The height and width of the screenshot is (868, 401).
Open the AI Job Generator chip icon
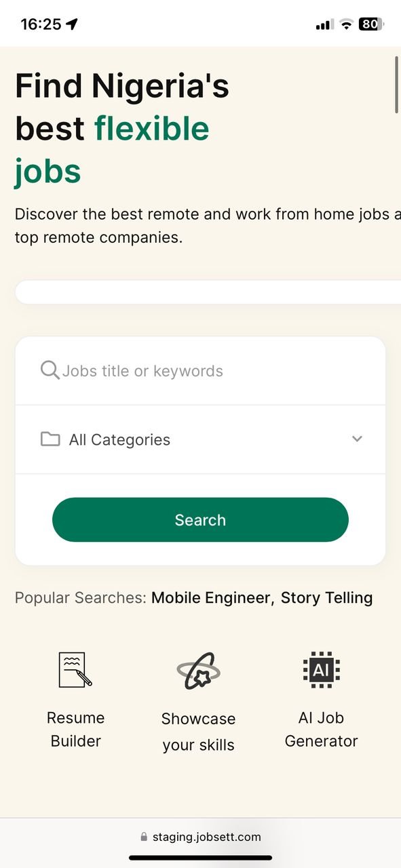click(321, 669)
